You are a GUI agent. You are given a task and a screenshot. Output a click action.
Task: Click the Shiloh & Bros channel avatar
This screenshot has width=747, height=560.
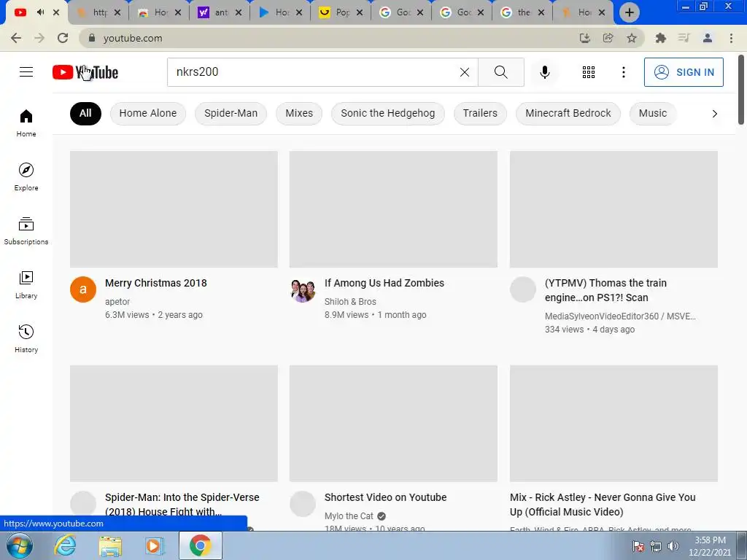[303, 289]
